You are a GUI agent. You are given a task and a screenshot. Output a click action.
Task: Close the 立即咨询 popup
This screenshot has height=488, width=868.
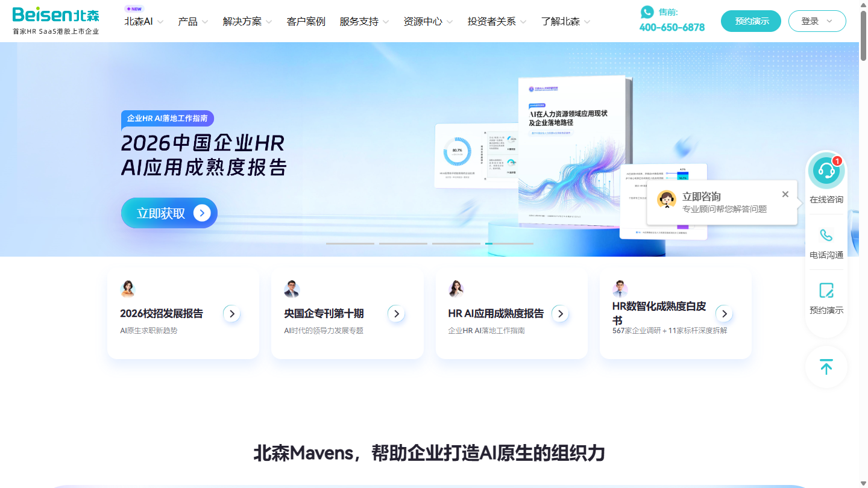[x=785, y=194]
